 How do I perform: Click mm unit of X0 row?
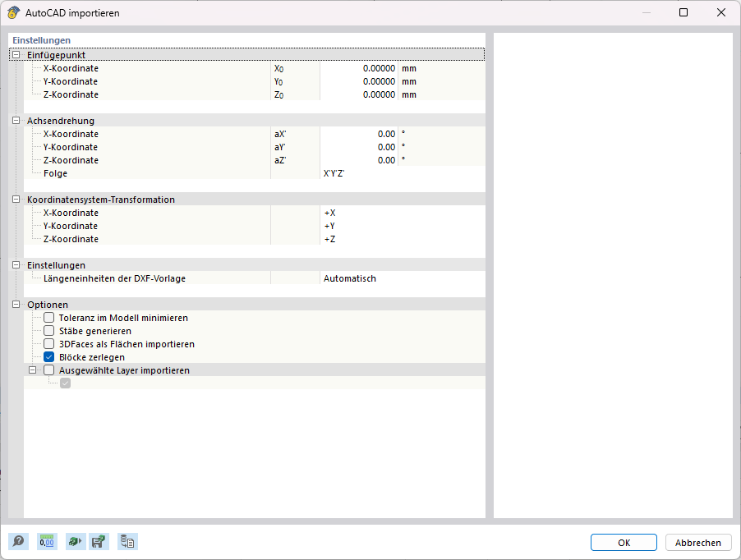[x=409, y=68]
